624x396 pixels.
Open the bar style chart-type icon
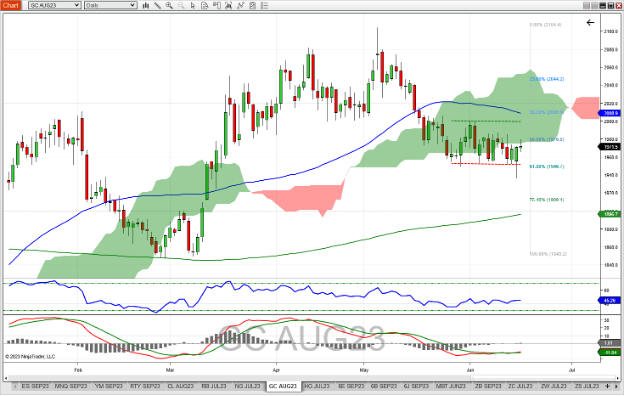pyautogui.click(x=146, y=6)
